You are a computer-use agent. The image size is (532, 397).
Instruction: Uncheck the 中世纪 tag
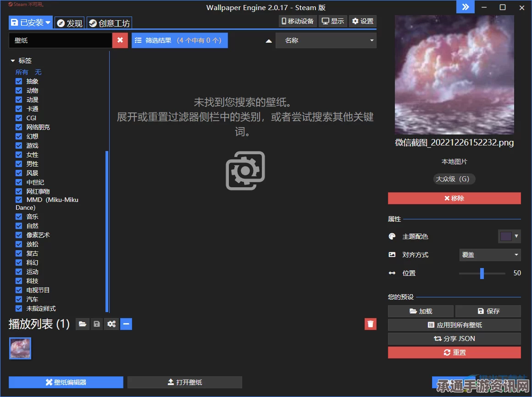pos(19,182)
